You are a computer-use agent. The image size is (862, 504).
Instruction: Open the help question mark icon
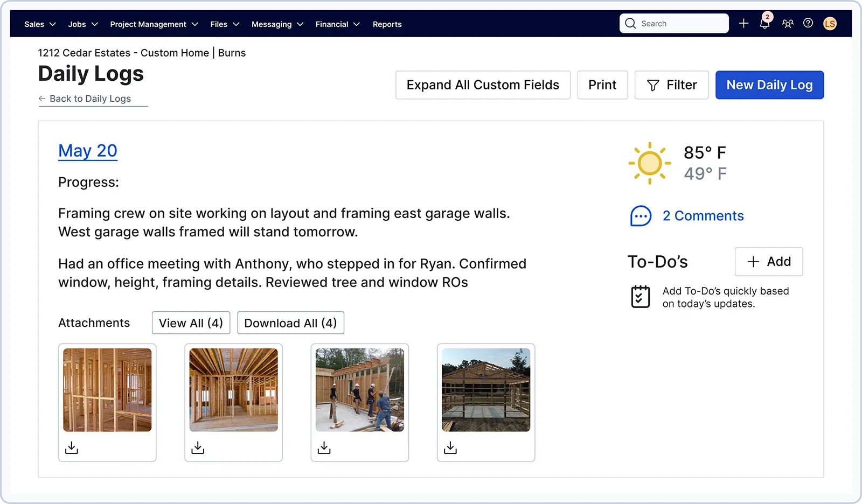click(x=808, y=23)
